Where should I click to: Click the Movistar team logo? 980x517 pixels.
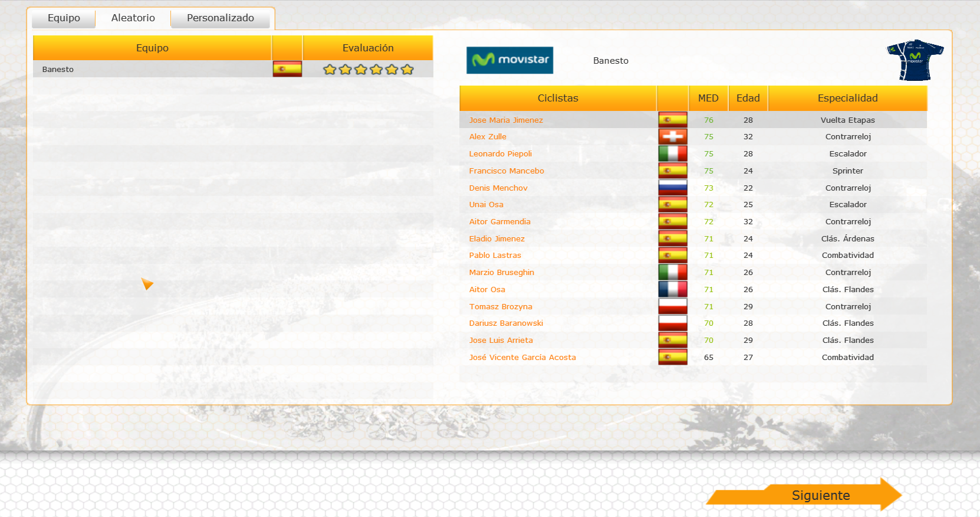[509, 60]
